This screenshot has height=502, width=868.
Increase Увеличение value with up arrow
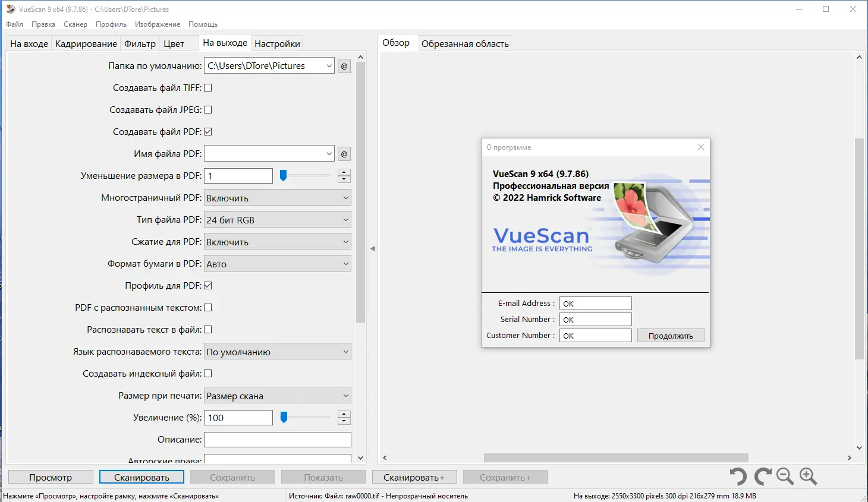(x=344, y=414)
